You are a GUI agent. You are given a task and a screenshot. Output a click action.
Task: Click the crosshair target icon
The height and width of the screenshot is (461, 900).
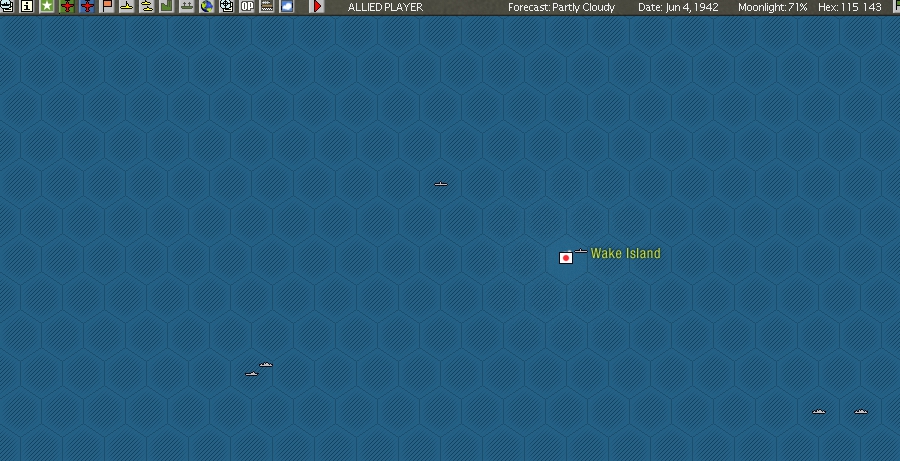click(x=227, y=6)
